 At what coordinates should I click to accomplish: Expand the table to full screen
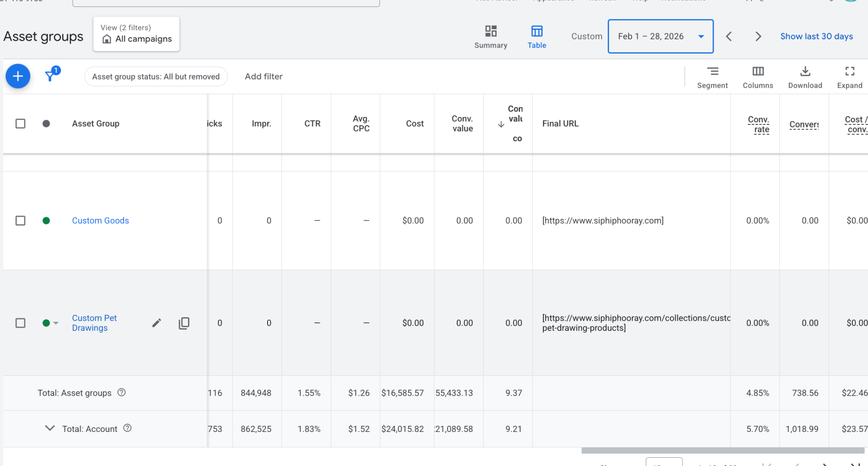point(849,77)
